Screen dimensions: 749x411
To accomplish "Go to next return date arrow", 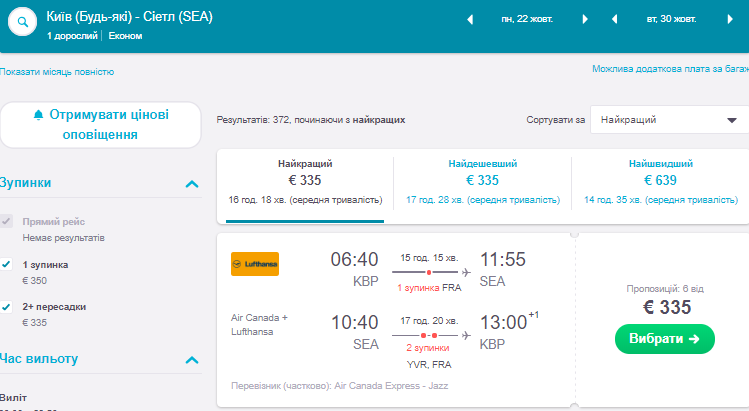I will coord(731,19).
